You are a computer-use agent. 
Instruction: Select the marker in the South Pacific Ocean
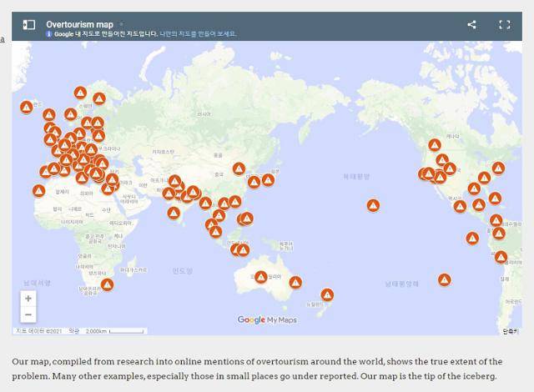pos(444,279)
